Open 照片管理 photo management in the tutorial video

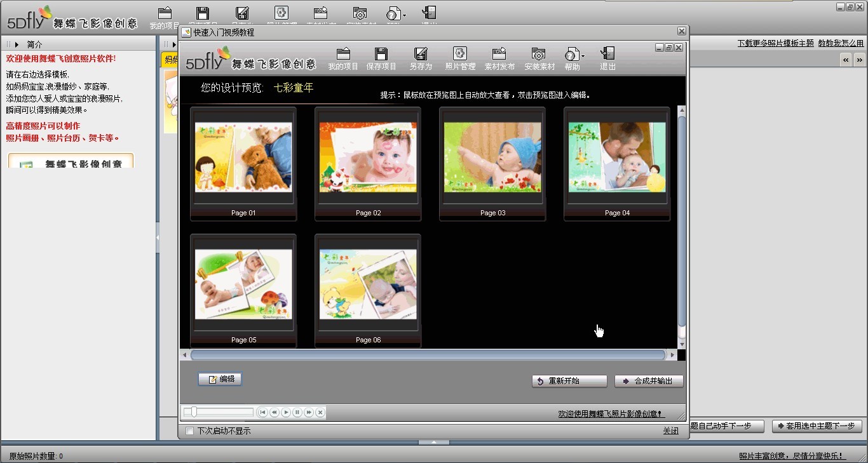pyautogui.click(x=460, y=58)
